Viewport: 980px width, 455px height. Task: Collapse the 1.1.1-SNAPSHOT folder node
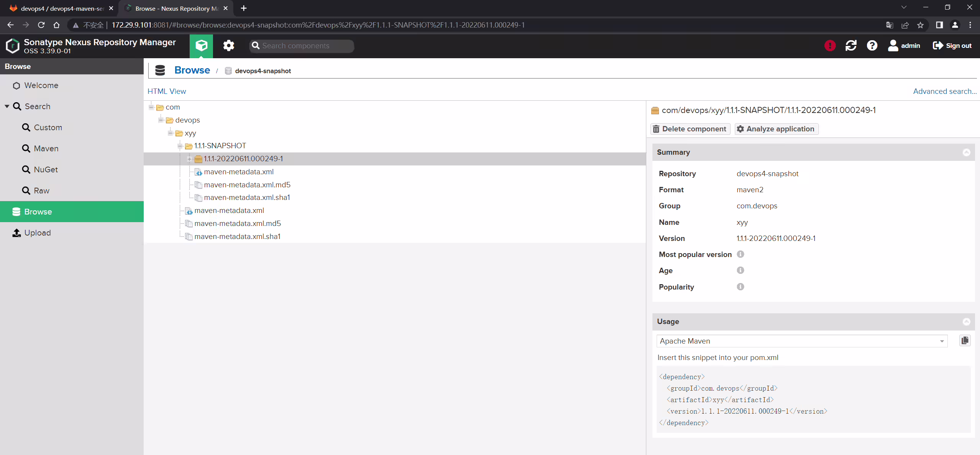point(180,146)
